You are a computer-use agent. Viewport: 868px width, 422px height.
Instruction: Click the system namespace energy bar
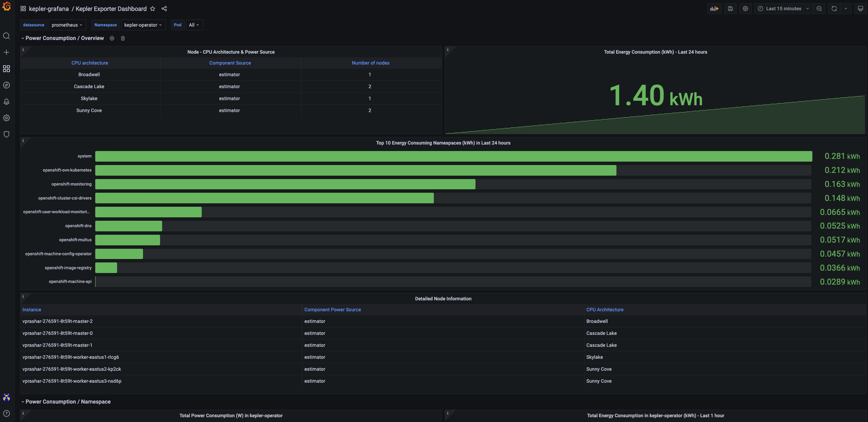(x=453, y=156)
